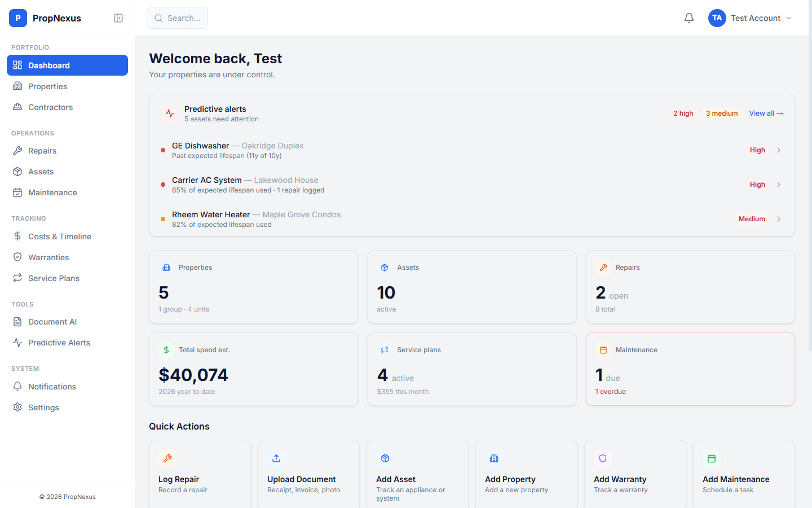The height and width of the screenshot is (508, 812).
Task: Select the High badge on Carrier AC System
Action: (757, 185)
